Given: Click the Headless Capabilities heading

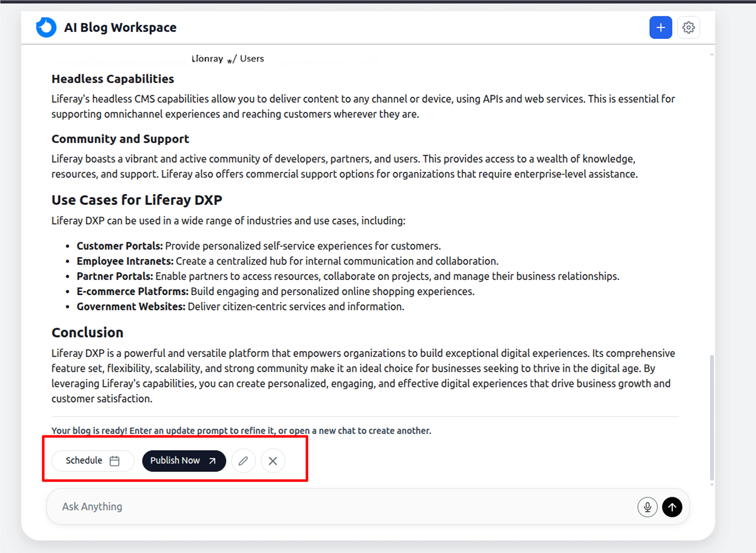Looking at the screenshot, I should pyautogui.click(x=113, y=79).
